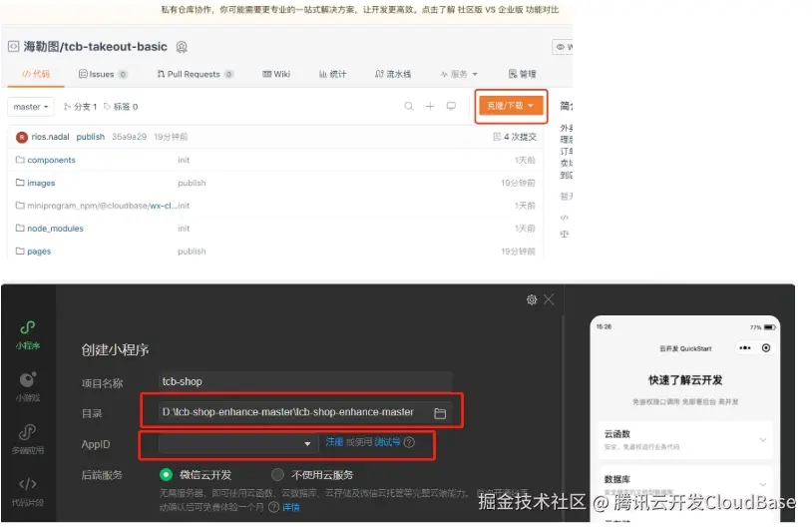Viewport: 812px width, 528px height.
Task: Click the Web IDE monitor icon
Action: [x=451, y=106]
